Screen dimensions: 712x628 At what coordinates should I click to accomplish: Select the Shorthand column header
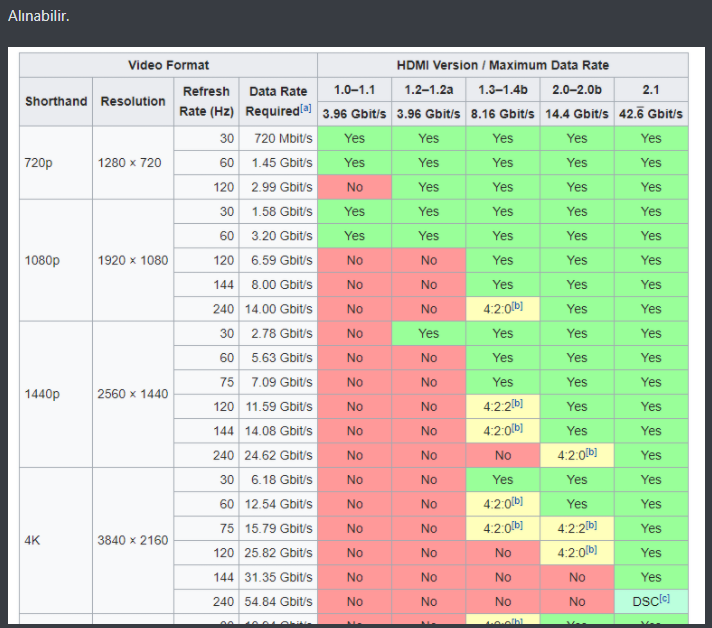click(56, 101)
